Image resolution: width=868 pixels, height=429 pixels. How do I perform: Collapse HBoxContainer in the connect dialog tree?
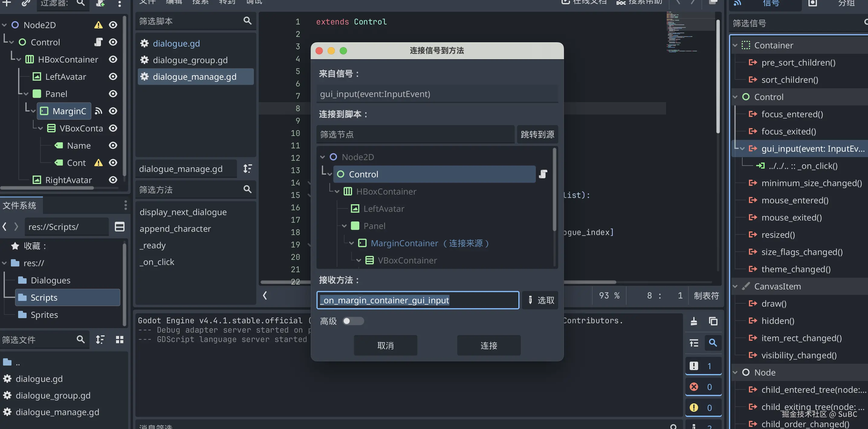coord(337,191)
